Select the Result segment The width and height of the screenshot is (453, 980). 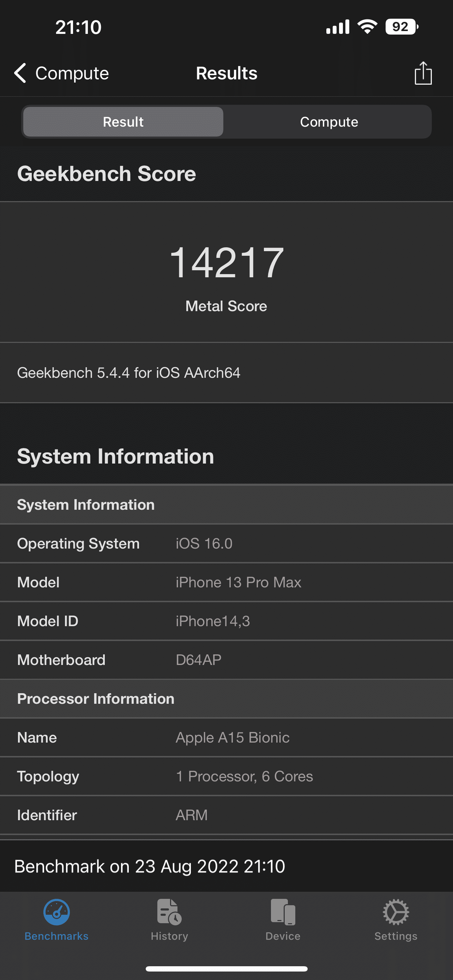click(123, 122)
